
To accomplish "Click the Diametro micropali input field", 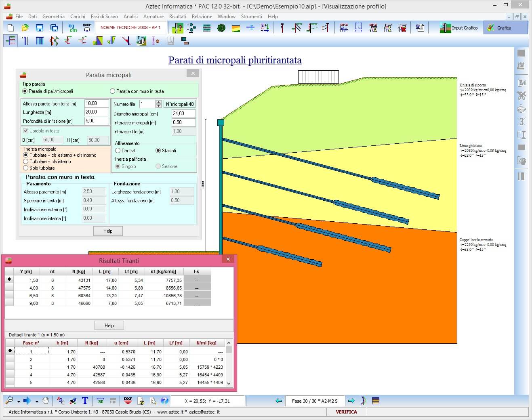I will click(183, 114).
